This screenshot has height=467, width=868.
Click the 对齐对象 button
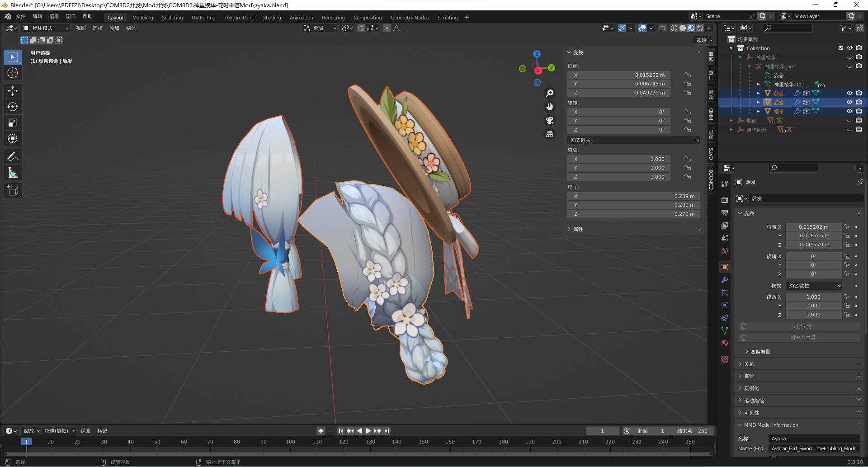tap(799, 326)
